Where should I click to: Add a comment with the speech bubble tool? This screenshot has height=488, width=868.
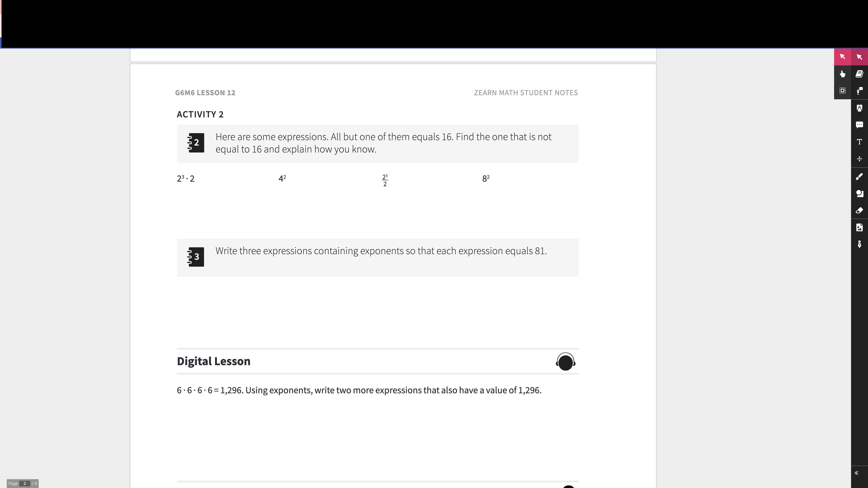pyautogui.click(x=860, y=125)
